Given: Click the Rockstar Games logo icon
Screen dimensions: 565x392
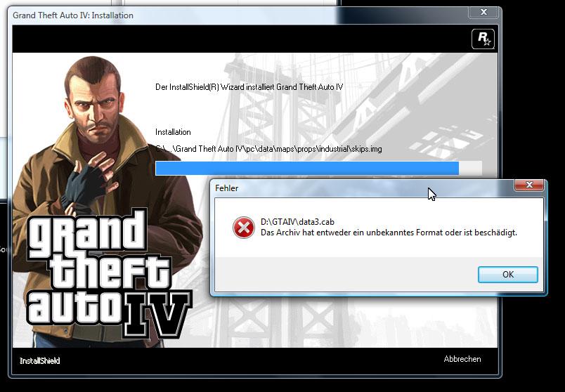Looking at the screenshot, I should point(483,39).
